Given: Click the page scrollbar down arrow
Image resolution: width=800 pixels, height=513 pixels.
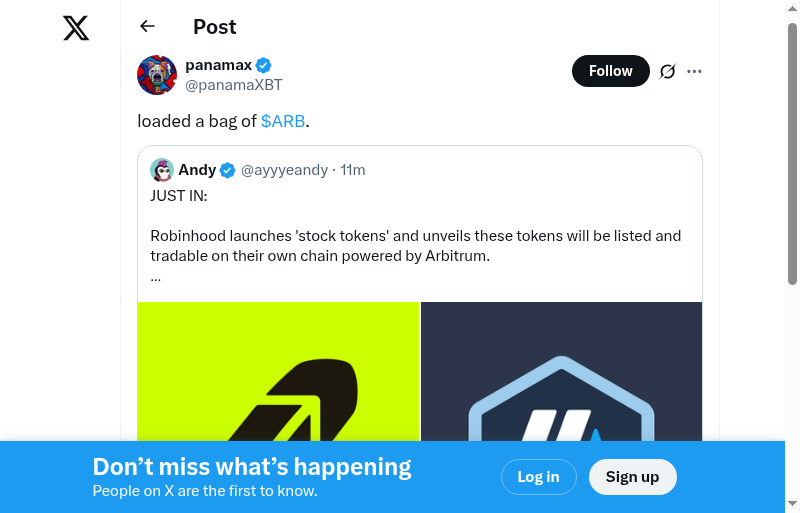Looking at the screenshot, I should pyautogui.click(x=792, y=504).
